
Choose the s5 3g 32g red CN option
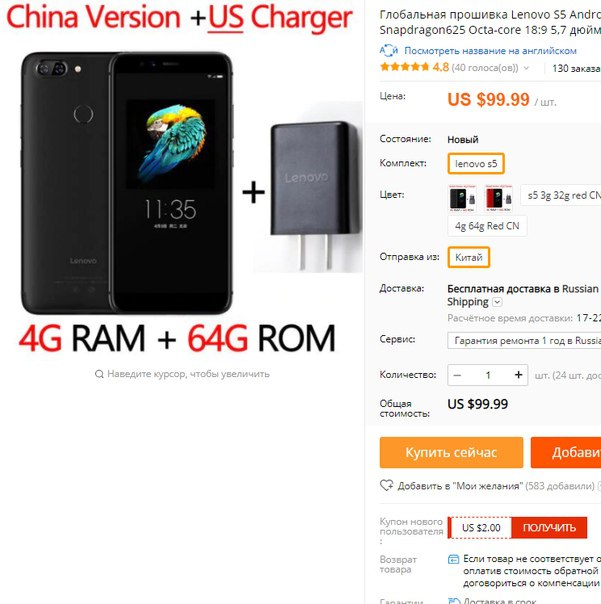(x=561, y=195)
